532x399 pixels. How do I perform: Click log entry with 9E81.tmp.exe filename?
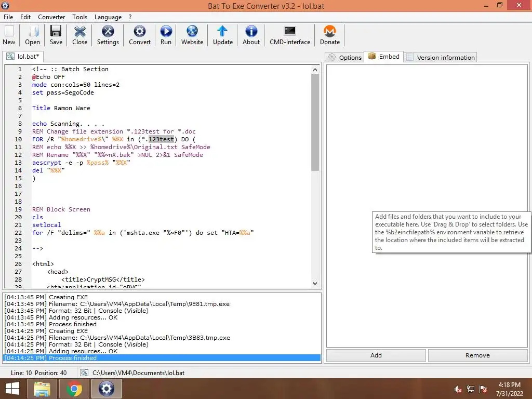(x=117, y=304)
